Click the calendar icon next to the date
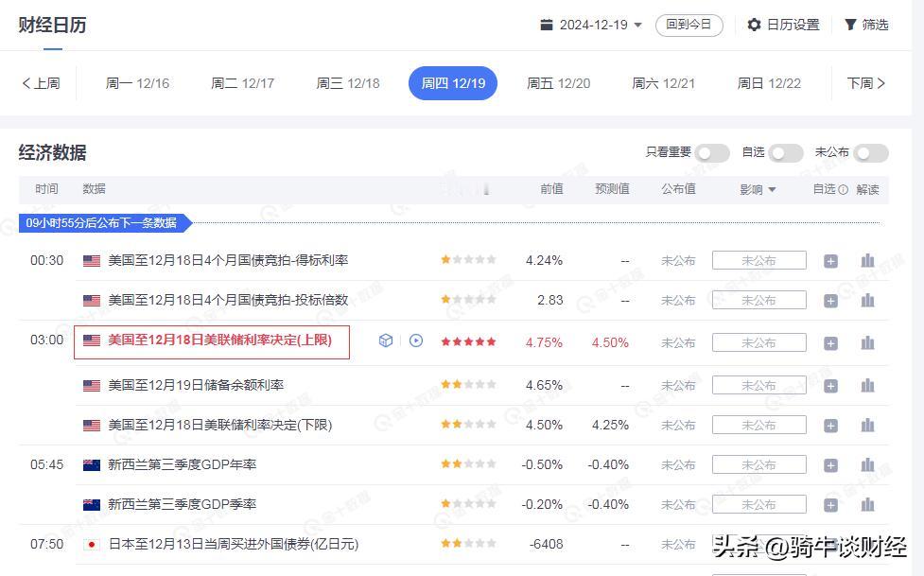Viewport: 924px width, 576px height. [x=547, y=25]
